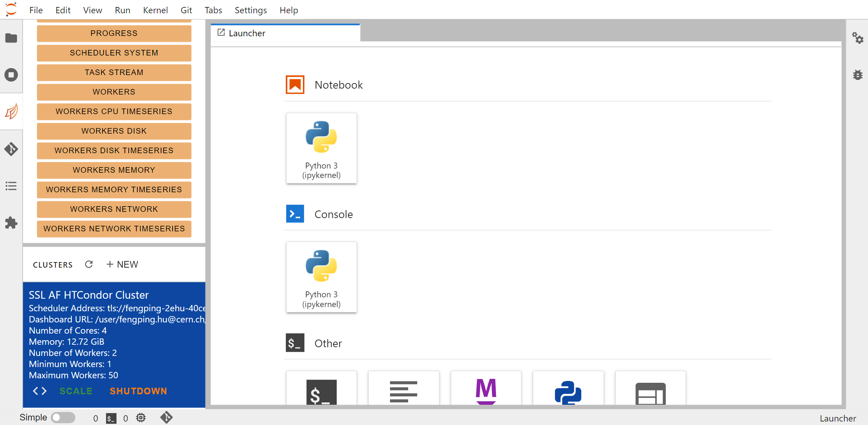
Task: Launch Python 3 notebook from Notebook section
Action: point(321,148)
